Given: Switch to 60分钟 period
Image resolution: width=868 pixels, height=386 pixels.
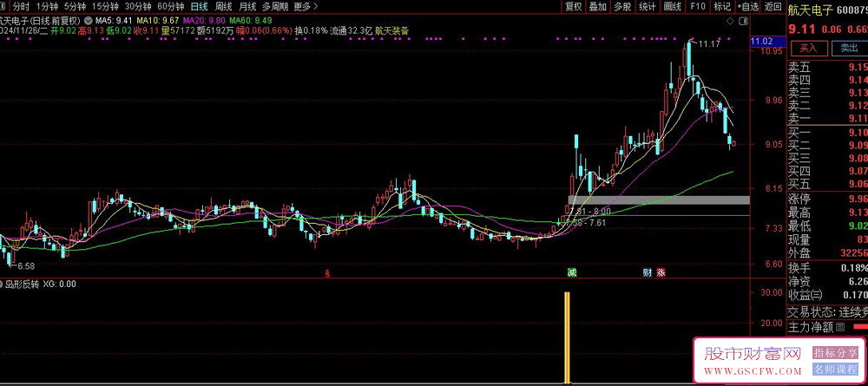Looking at the screenshot, I should coord(171,7).
